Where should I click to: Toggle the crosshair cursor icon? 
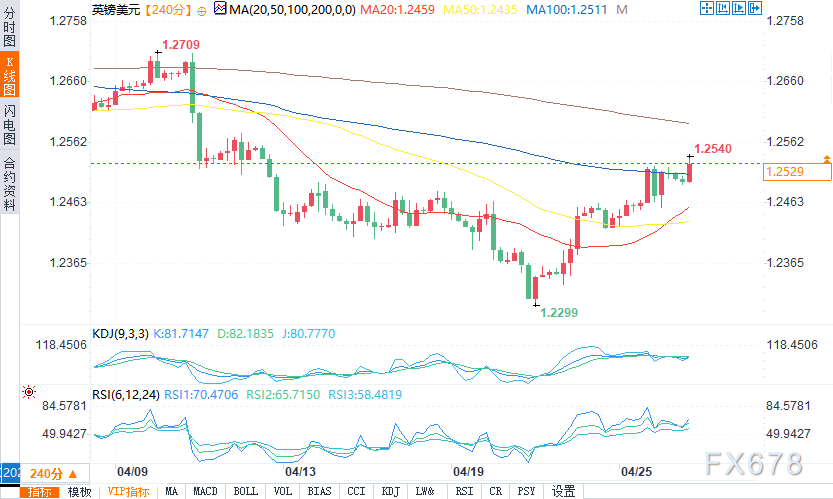coord(707,8)
